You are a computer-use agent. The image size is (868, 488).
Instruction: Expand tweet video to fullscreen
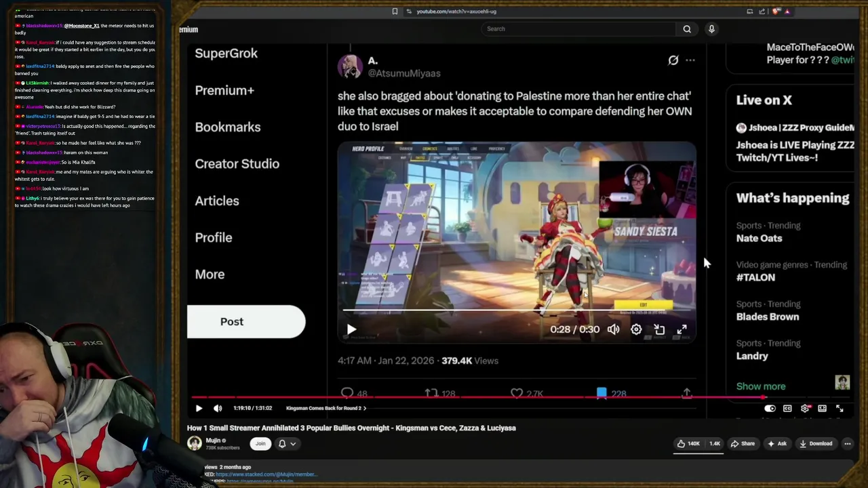[x=682, y=329]
